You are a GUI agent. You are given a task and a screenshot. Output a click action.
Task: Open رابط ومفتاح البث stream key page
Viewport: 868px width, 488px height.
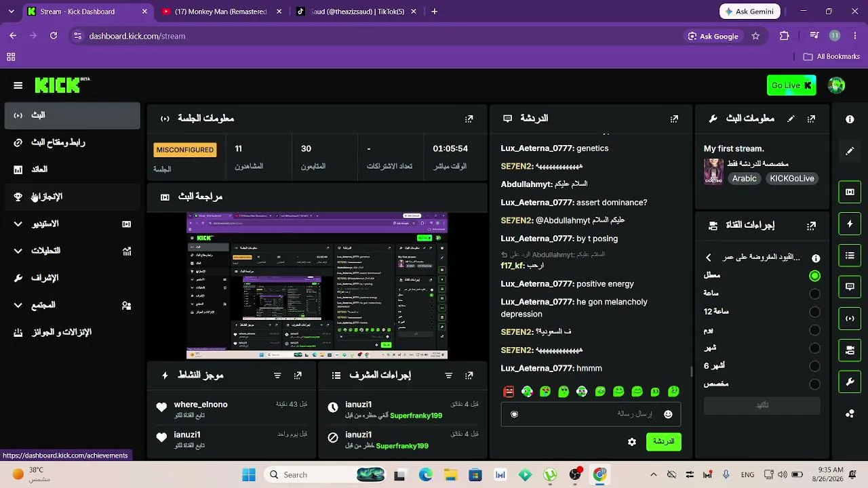tap(72, 142)
